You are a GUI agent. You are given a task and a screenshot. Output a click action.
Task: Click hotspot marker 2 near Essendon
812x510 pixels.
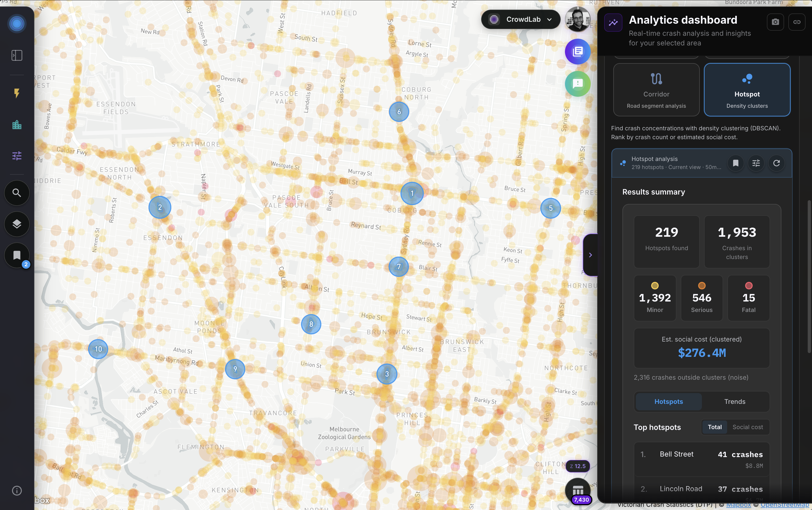pyautogui.click(x=160, y=207)
